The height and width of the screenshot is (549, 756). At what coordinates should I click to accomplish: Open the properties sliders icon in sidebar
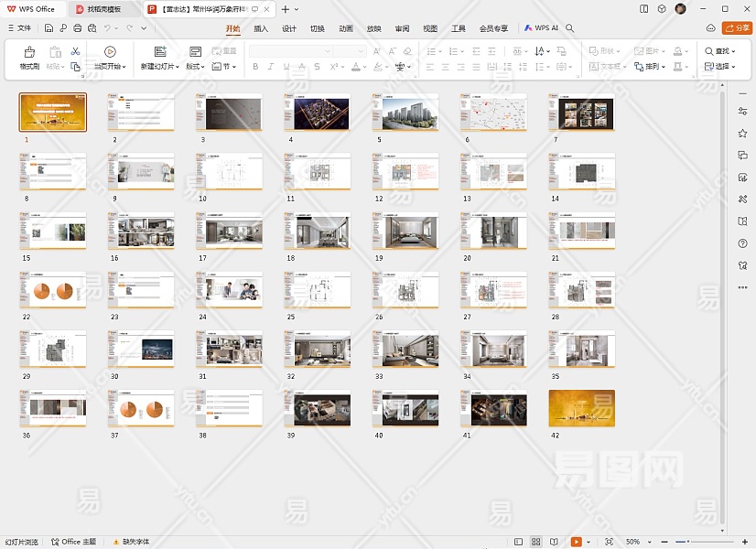click(x=742, y=112)
